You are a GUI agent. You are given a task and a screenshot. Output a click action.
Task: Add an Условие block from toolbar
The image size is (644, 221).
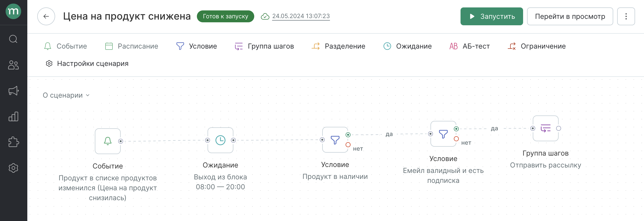(196, 46)
